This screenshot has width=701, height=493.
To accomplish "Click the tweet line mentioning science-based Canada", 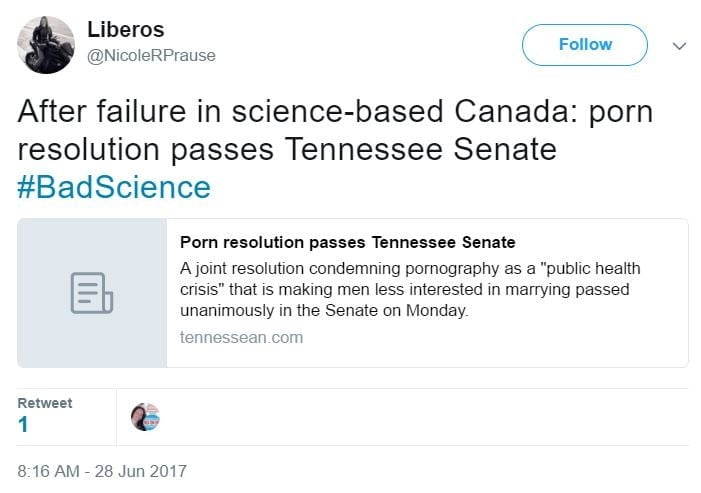I will [x=335, y=111].
